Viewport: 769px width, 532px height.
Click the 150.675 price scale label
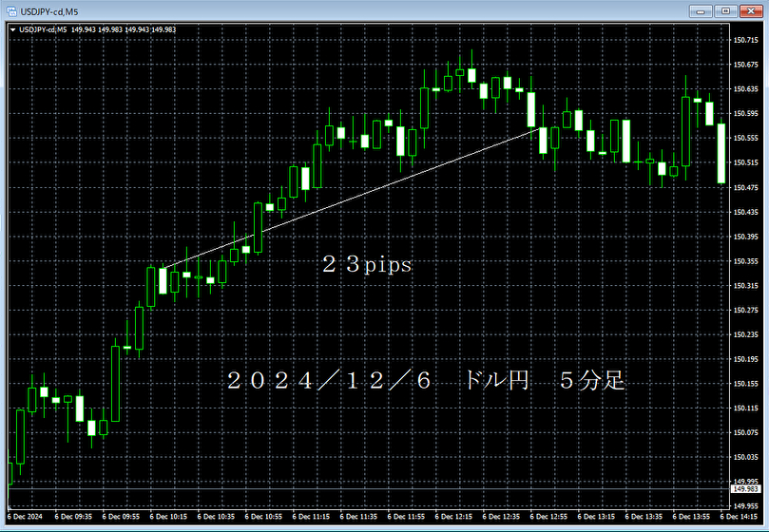(x=745, y=65)
